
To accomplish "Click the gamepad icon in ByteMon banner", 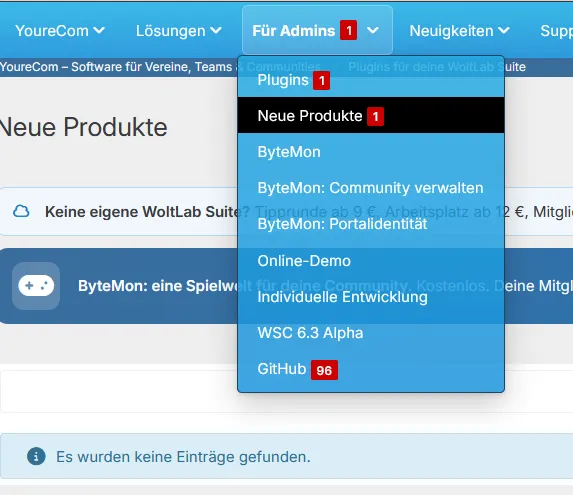I will pyautogui.click(x=36, y=286).
